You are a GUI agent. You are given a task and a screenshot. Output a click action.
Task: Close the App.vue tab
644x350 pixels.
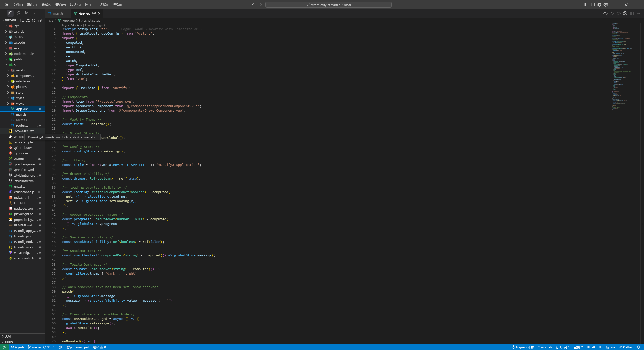click(x=99, y=13)
